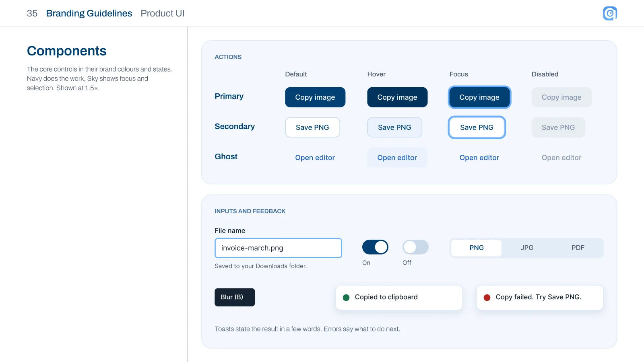Click the focus-state Open editor ghost button
This screenshot has width=644, height=362.
pos(479,158)
